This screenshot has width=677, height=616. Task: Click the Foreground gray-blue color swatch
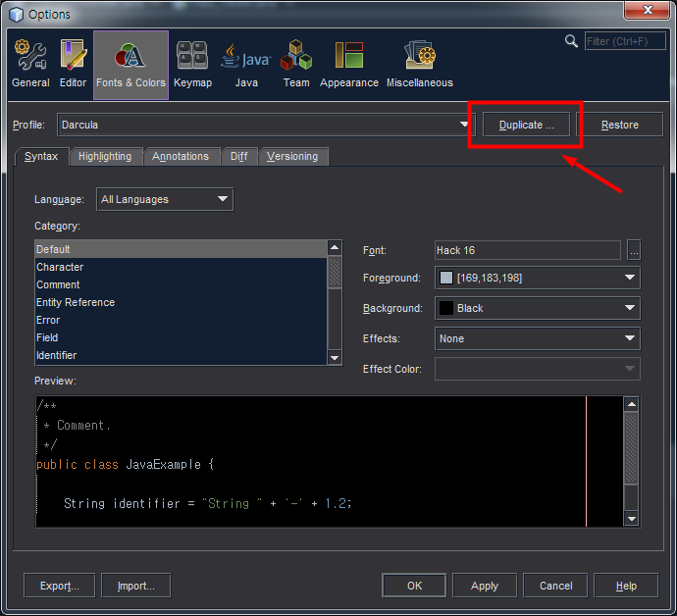coord(446,278)
